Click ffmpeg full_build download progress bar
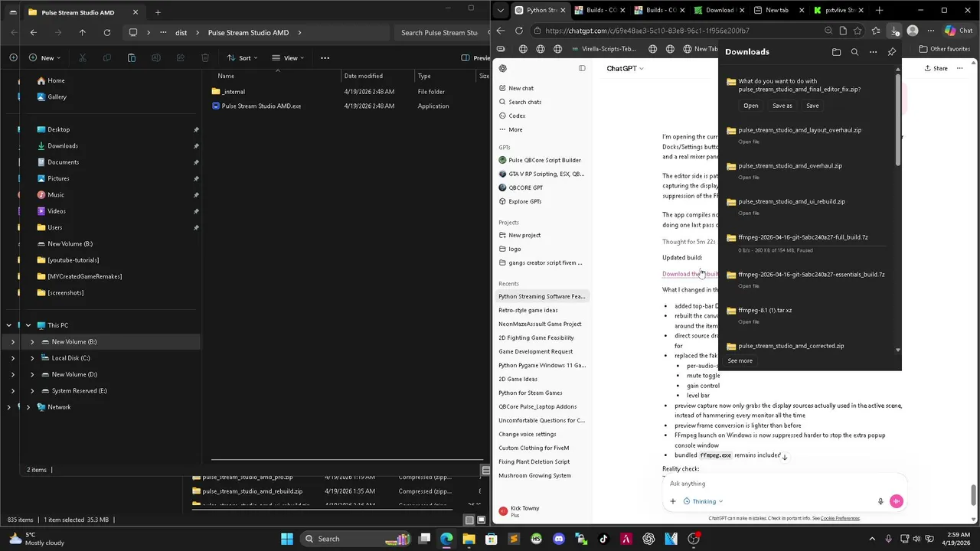This screenshot has height=551, width=980. tap(812, 245)
